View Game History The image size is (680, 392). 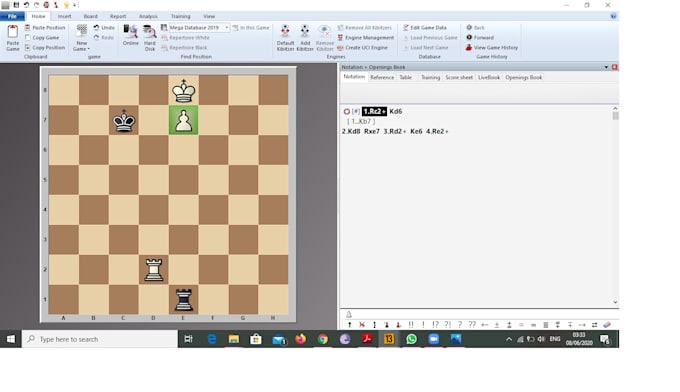(x=492, y=48)
